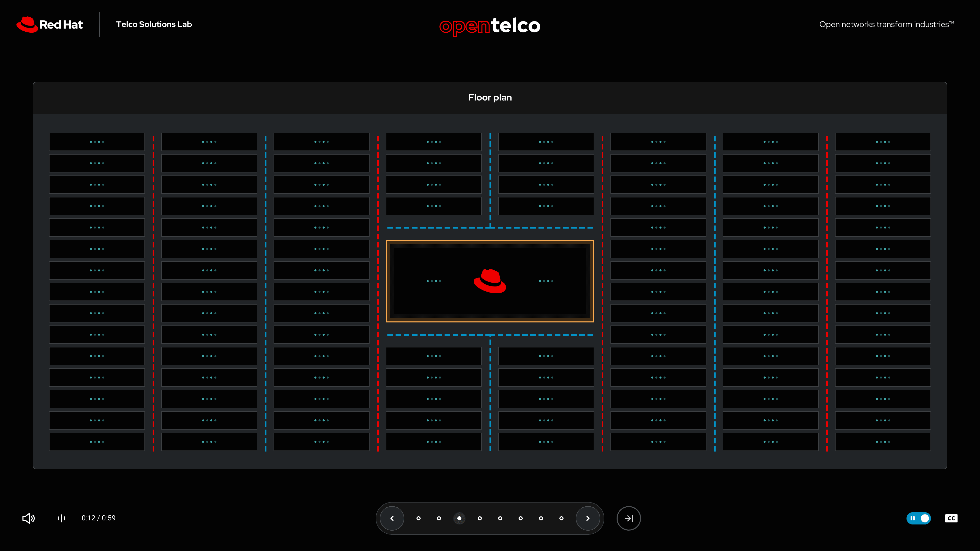980x551 pixels.
Task: Select the active third slide dot
Action: point(459,518)
